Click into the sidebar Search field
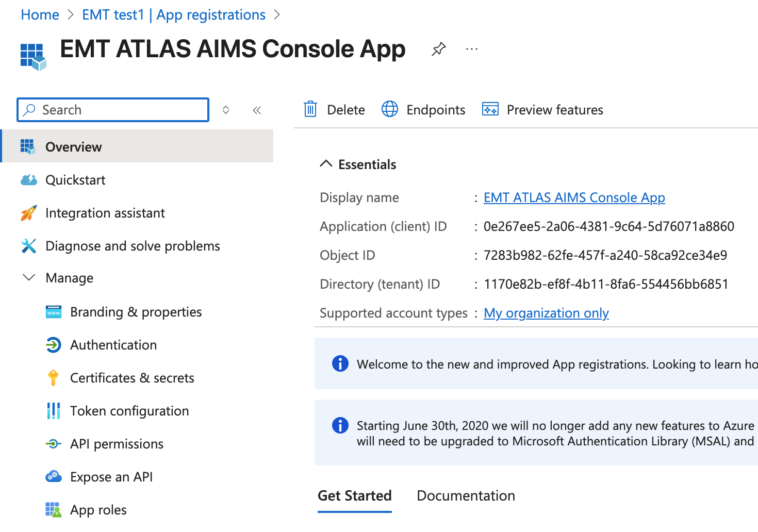 click(113, 110)
